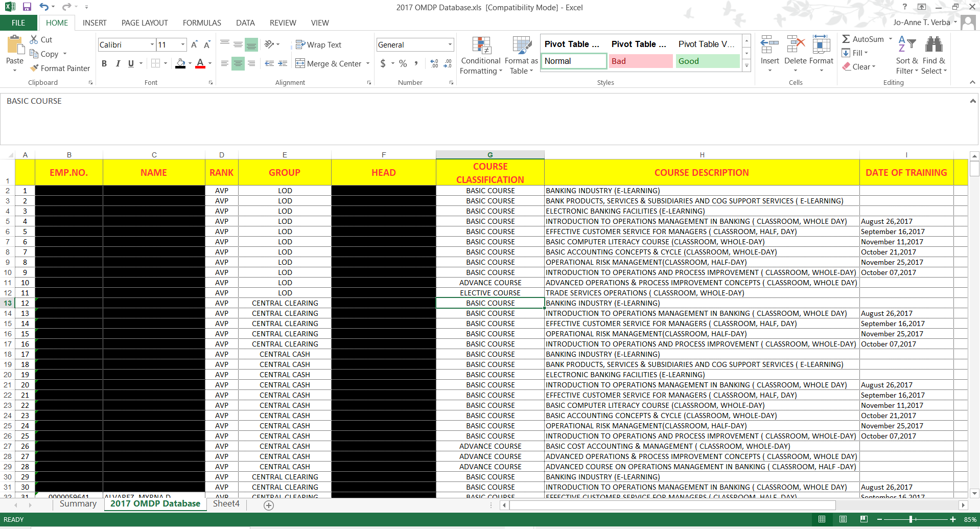Screen dimensions: 980x529
Task: Toggle Underline formatting
Action: point(131,63)
